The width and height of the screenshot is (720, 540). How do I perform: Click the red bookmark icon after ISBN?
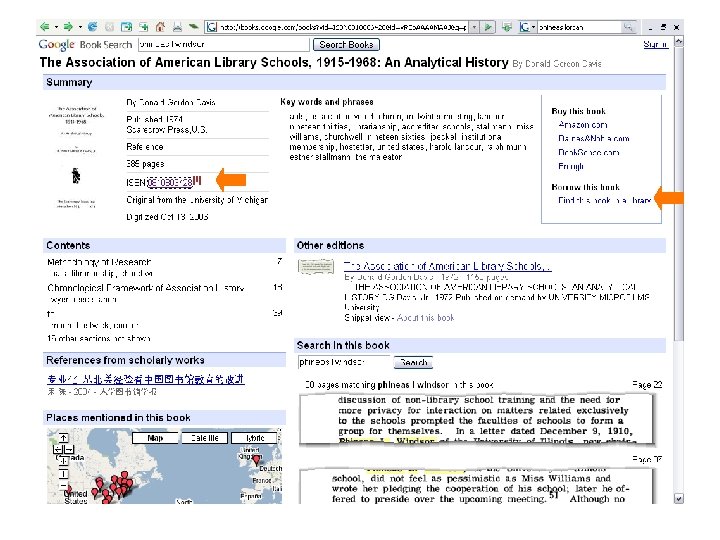[x=197, y=180]
